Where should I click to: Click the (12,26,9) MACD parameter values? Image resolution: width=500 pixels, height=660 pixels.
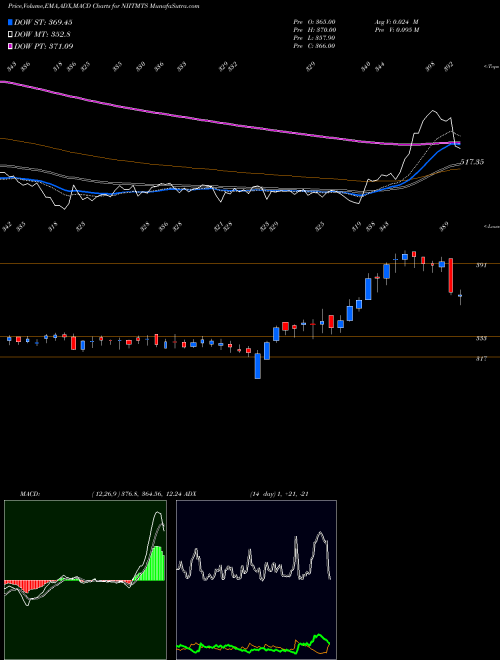pyautogui.click(x=137, y=494)
